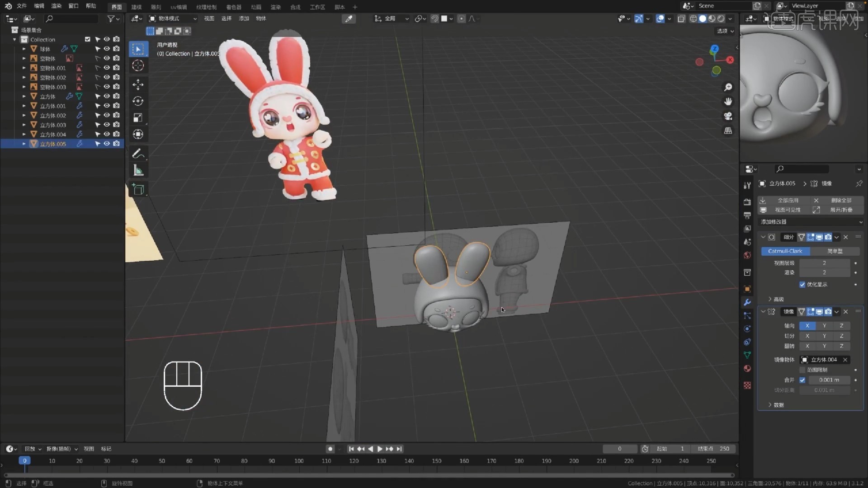Click the merge distance 0.001 m field
Image resolution: width=868 pixels, height=488 pixels.
tap(829, 380)
